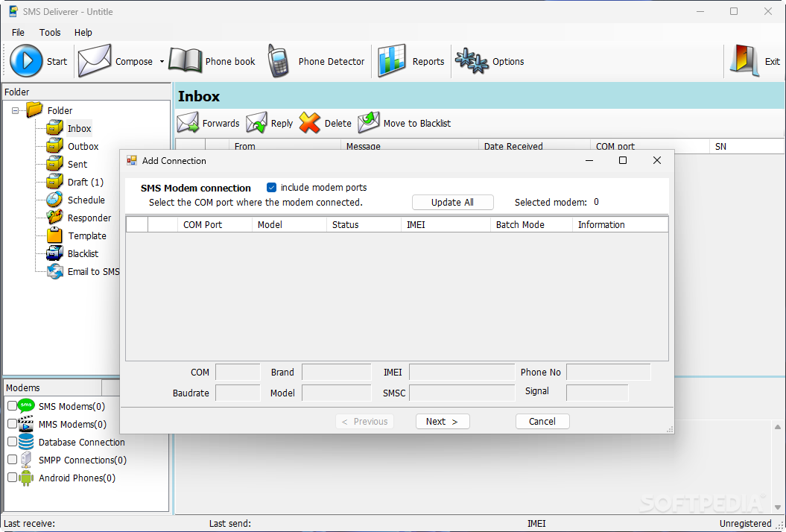Click the Previous button
786x532 pixels.
[x=364, y=422]
